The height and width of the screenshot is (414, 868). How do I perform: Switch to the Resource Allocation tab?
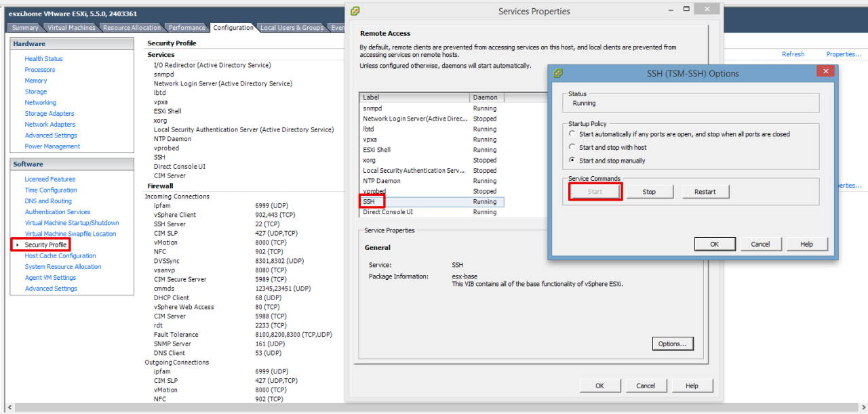click(x=132, y=28)
